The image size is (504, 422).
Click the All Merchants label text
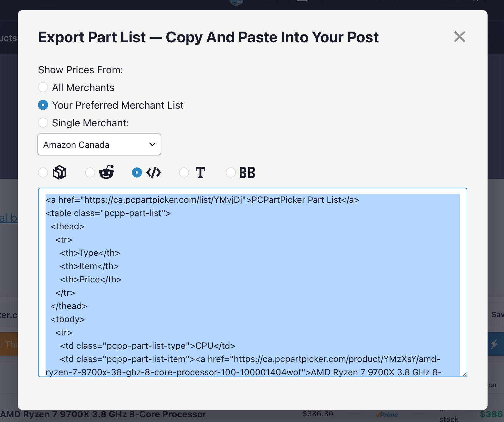point(83,87)
